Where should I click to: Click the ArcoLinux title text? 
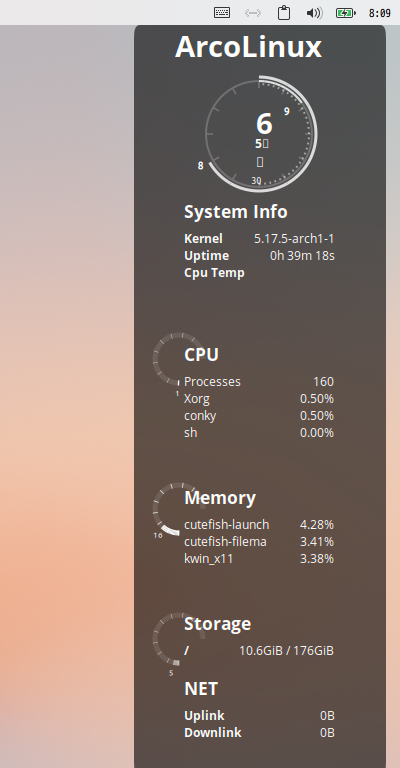point(249,47)
